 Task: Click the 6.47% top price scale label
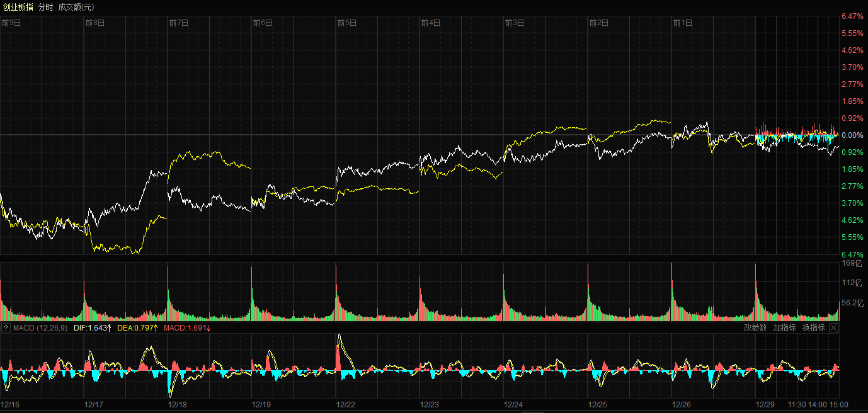852,16
